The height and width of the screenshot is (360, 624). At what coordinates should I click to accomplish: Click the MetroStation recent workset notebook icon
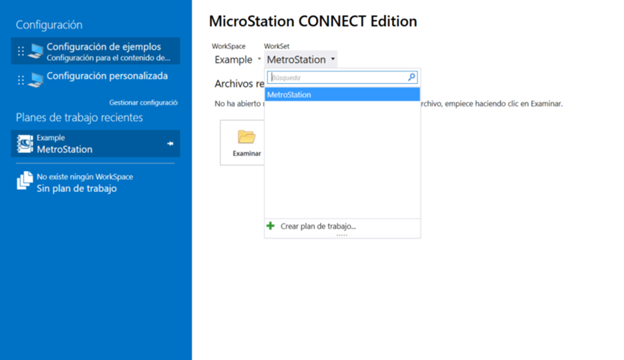pyautogui.click(x=25, y=144)
